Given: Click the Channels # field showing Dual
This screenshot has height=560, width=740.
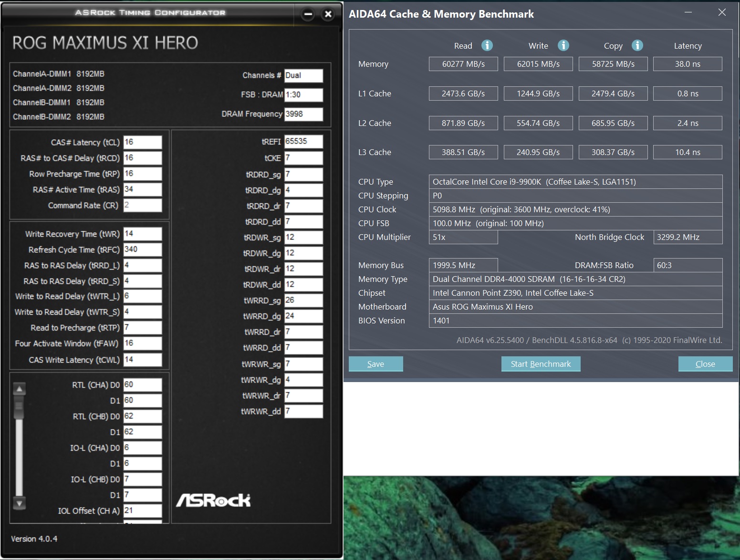Looking at the screenshot, I should click(x=303, y=75).
